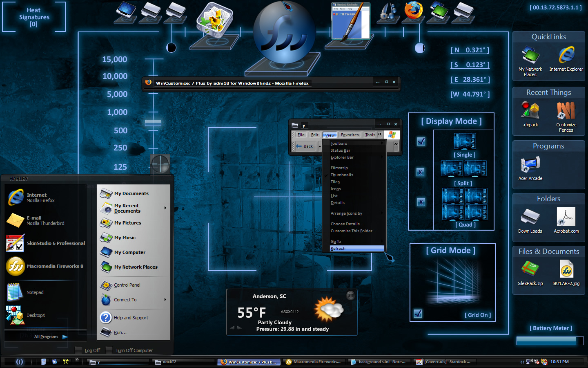Open Internet Mozilla Firefox in start menu
This screenshot has height=368, width=588.
pyautogui.click(x=46, y=198)
